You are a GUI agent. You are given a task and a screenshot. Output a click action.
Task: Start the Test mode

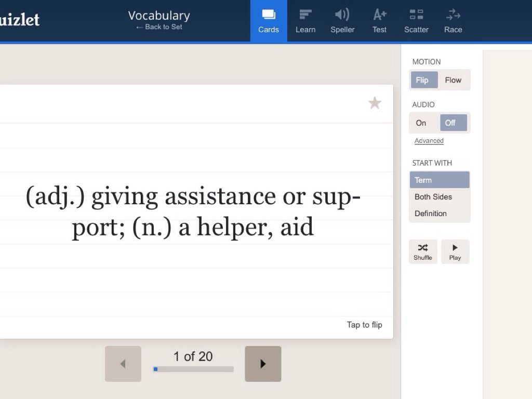click(379, 21)
